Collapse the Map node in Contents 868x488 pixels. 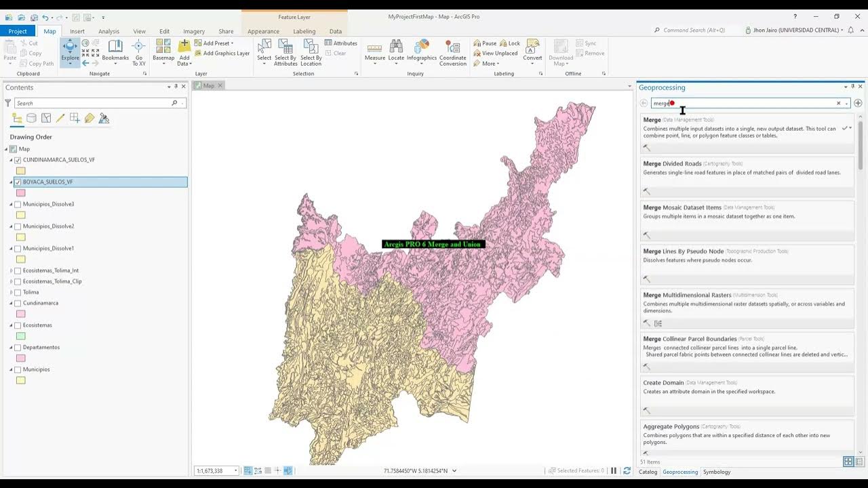point(6,149)
